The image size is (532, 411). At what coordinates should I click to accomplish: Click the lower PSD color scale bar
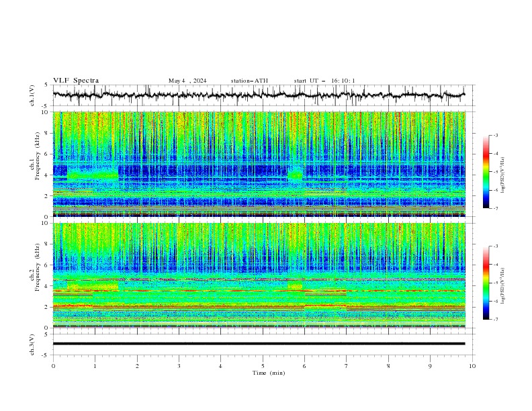click(x=486, y=283)
